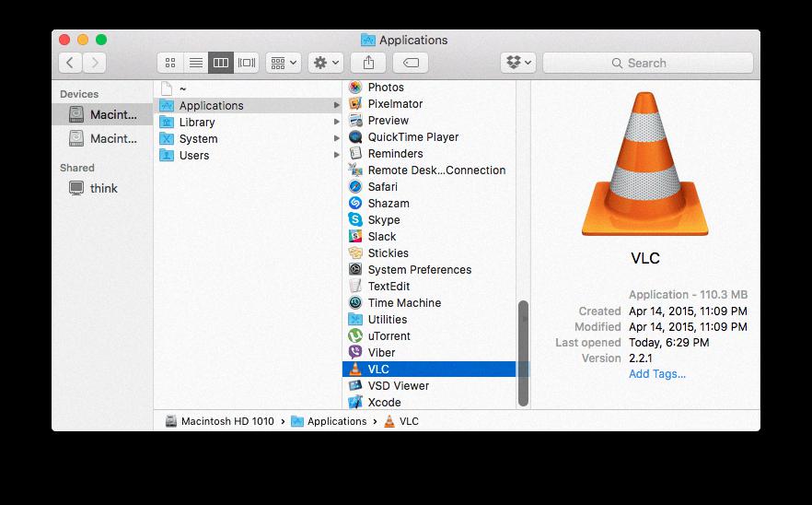This screenshot has width=812, height=505.
Task: Select the Library folder
Action: click(x=248, y=122)
